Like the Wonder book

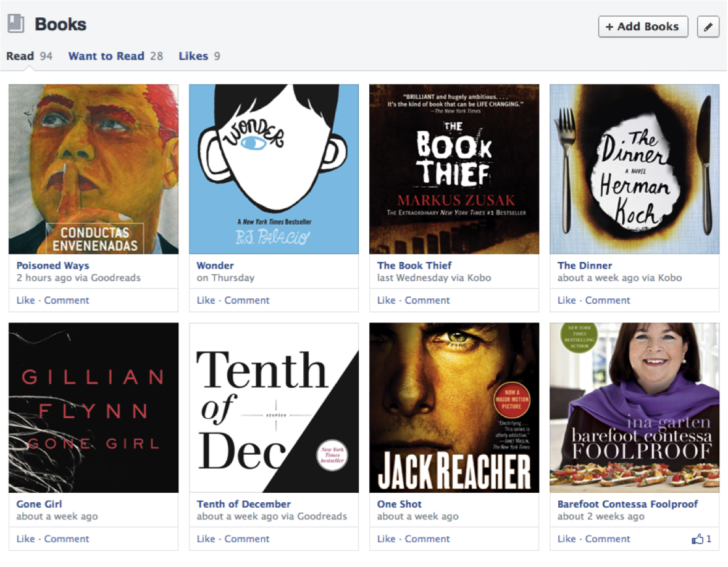[x=206, y=300]
